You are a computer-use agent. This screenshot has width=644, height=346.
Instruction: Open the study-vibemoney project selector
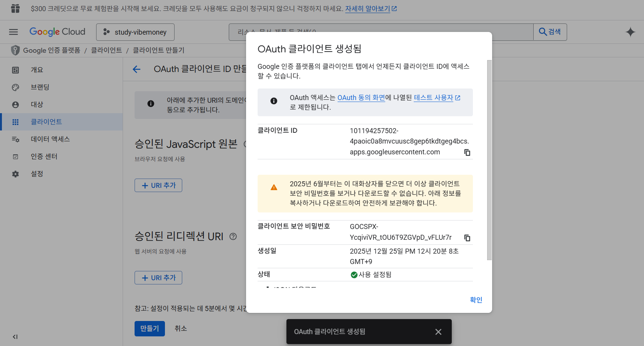pos(135,32)
